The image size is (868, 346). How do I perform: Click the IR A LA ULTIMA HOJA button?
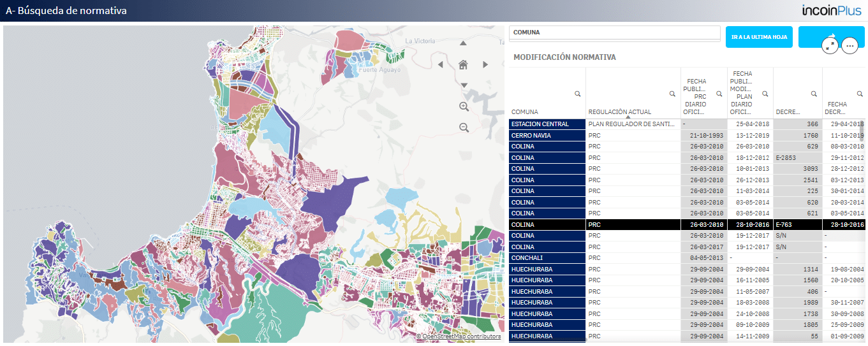click(x=759, y=37)
